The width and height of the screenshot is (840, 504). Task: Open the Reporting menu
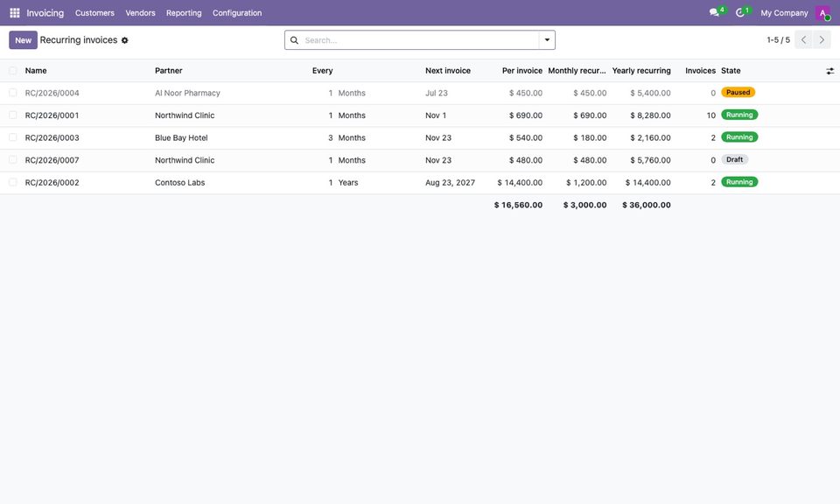pos(184,13)
